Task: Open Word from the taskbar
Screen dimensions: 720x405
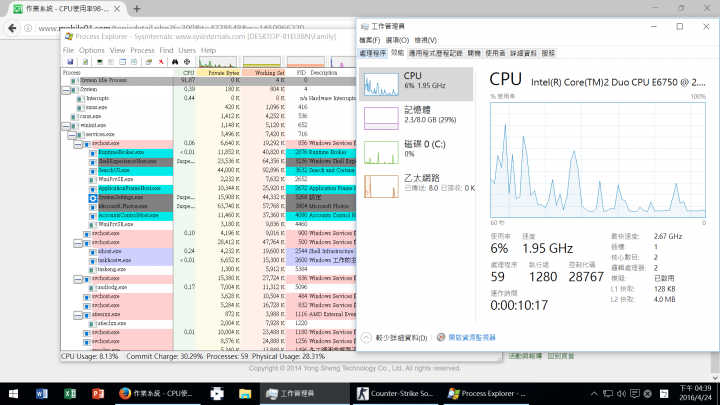Action: pos(41,394)
